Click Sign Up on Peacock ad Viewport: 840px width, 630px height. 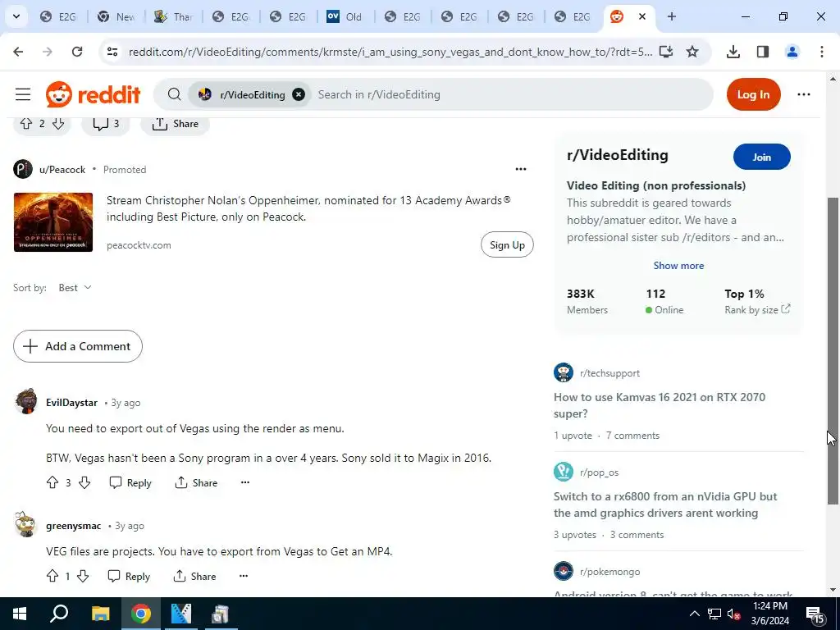[507, 244]
